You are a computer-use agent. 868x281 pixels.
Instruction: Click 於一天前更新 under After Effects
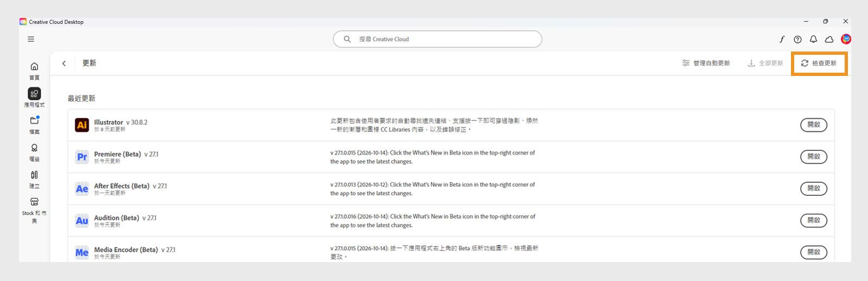coord(110,193)
